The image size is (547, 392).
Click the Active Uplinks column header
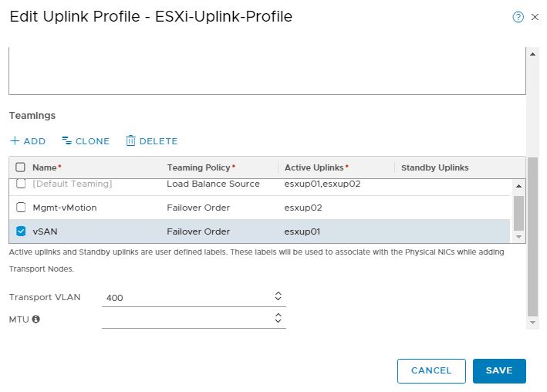click(316, 167)
